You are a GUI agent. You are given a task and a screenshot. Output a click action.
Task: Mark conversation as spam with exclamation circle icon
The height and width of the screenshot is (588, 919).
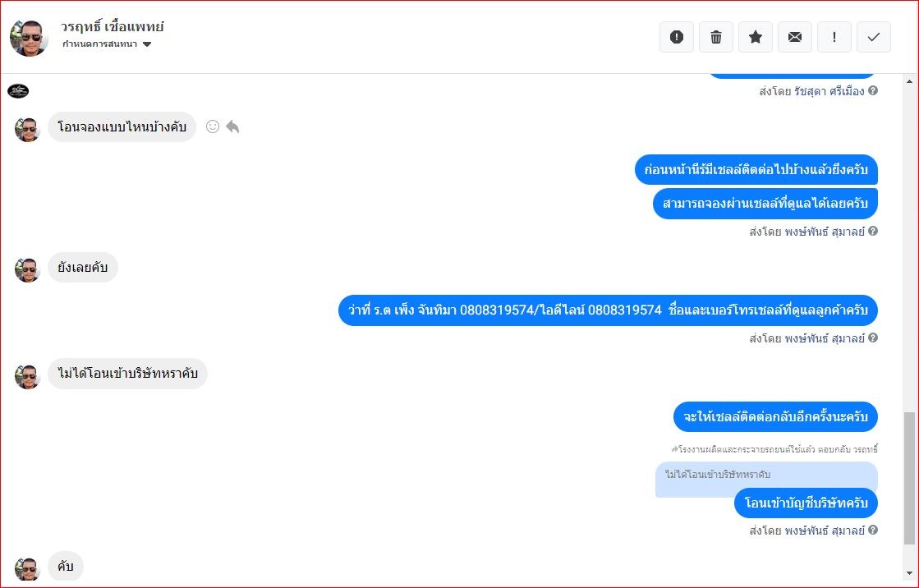677,37
